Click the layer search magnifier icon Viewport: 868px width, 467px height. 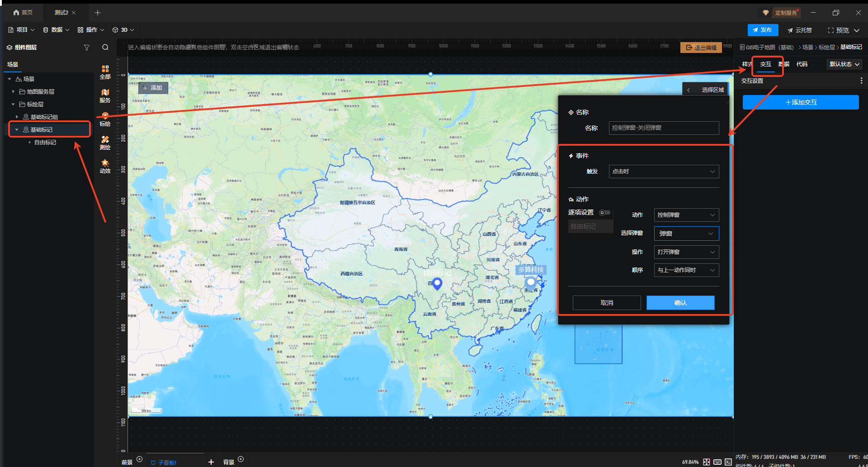point(105,48)
